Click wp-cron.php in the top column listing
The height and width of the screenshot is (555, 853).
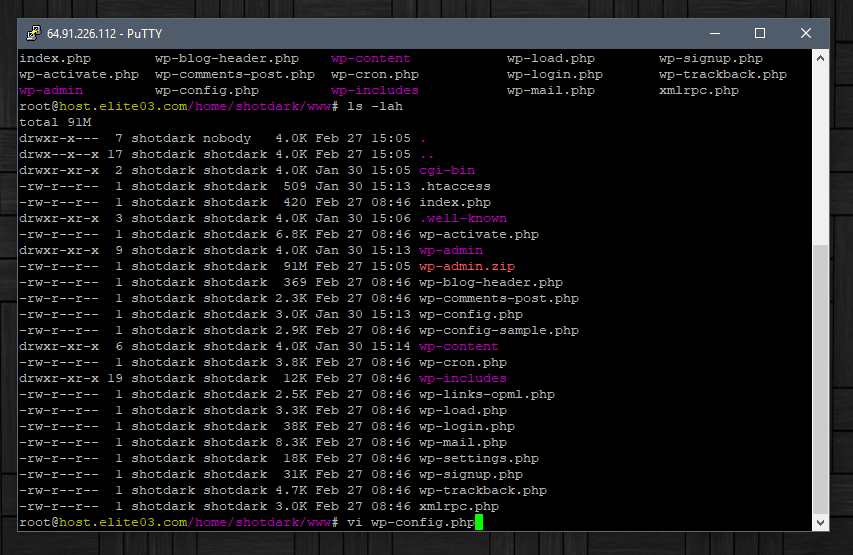point(375,75)
